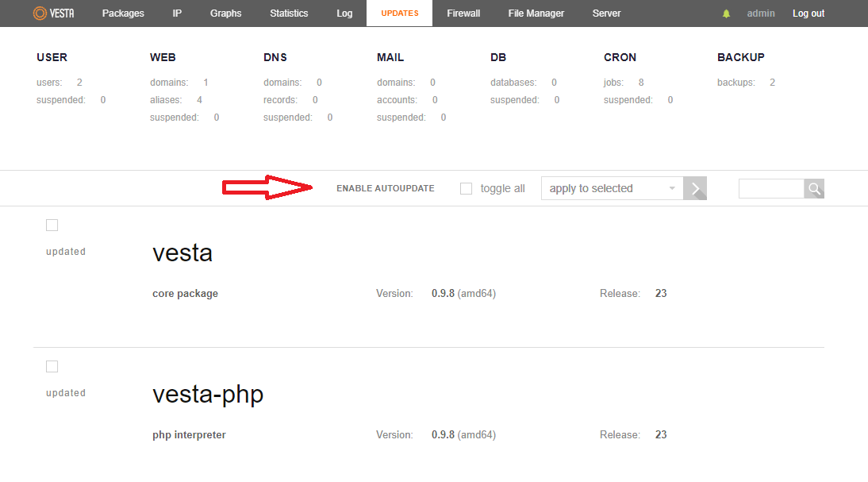Click the vesta package title
868x482 pixels.
click(x=182, y=253)
